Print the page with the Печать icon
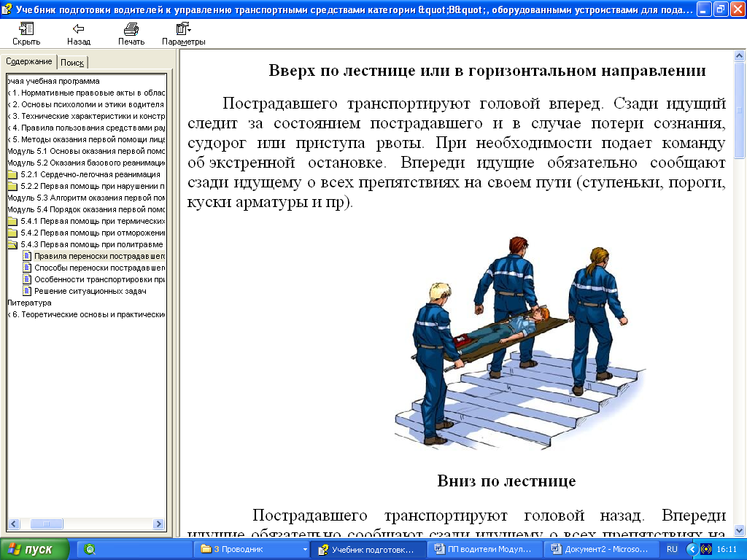 [x=131, y=29]
